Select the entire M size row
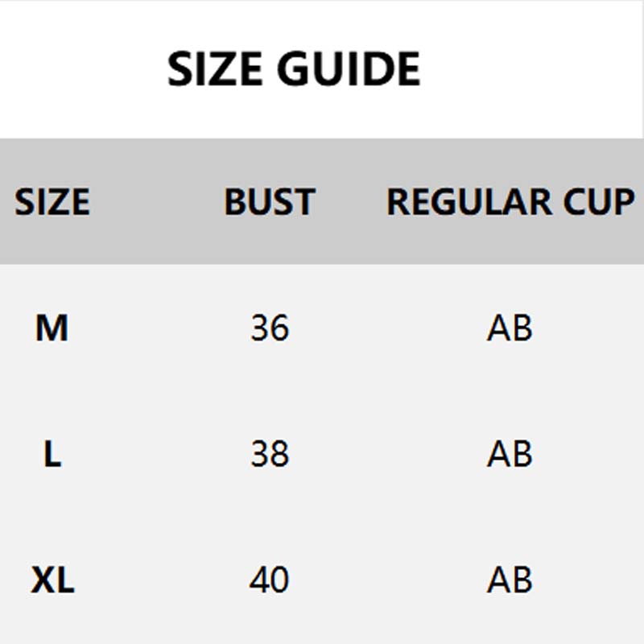644x644 pixels. [x=386, y=328]
